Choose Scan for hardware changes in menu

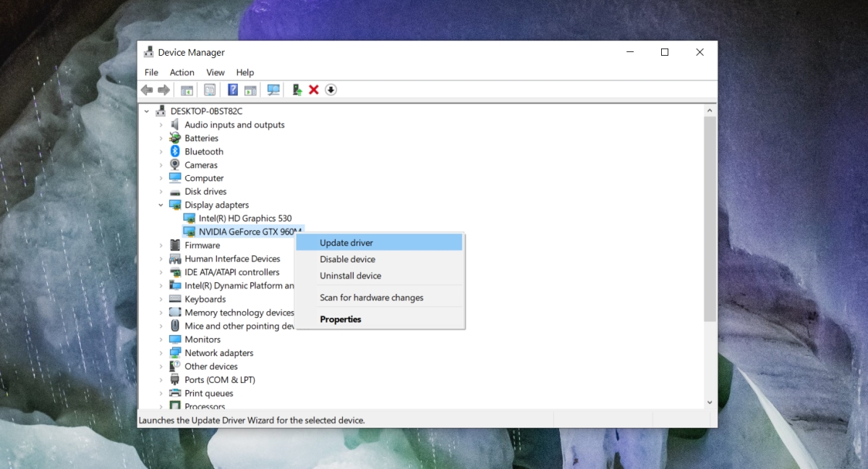(380, 297)
